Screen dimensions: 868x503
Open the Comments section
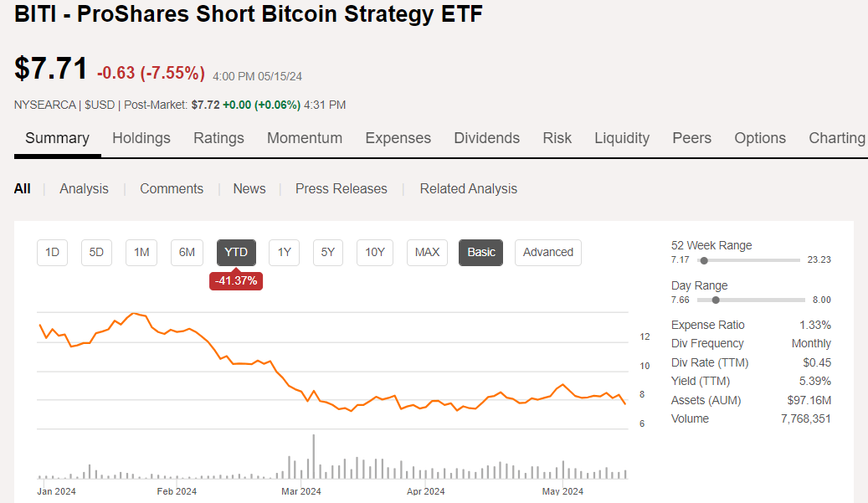click(171, 188)
